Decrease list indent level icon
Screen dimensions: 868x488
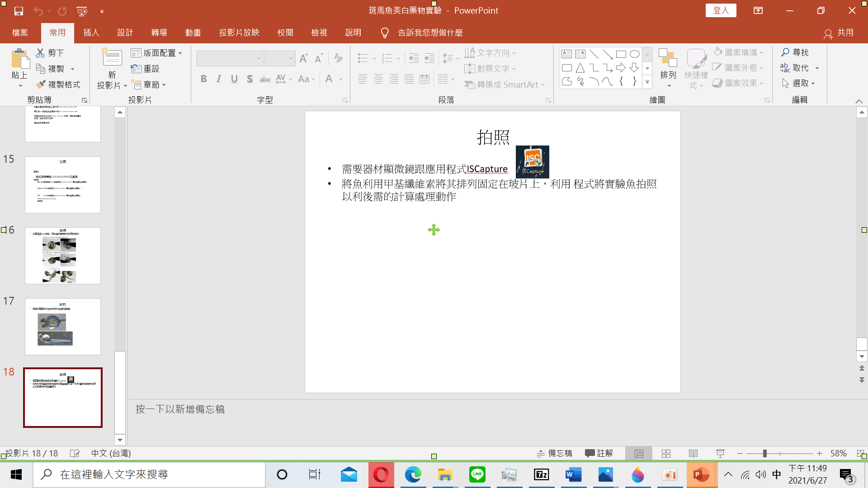click(x=414, y=58)
